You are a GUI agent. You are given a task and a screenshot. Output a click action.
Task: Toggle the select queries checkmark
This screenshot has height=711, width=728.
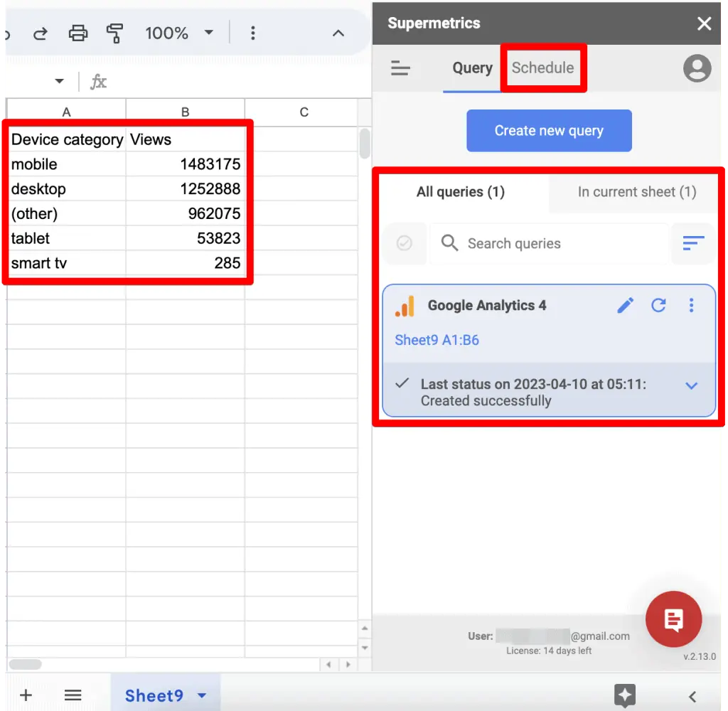405,243
